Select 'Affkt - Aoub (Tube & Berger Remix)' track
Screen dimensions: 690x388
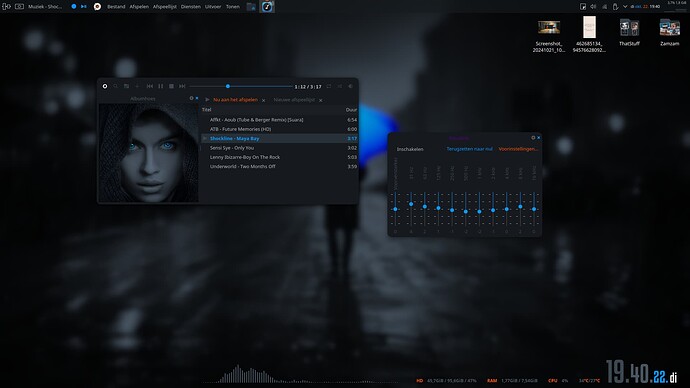coord(279,120)
